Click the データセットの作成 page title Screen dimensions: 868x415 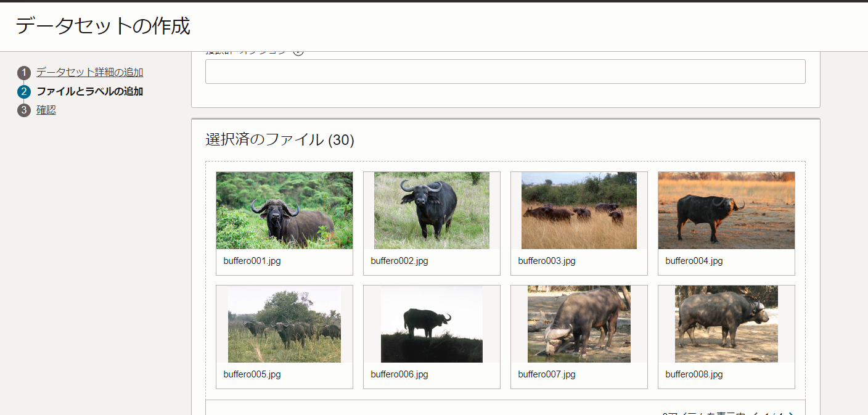[x=103, y=26]
